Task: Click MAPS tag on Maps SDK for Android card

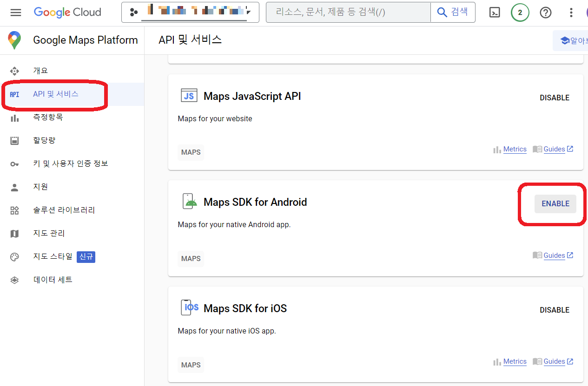Action: coord(191,259)
